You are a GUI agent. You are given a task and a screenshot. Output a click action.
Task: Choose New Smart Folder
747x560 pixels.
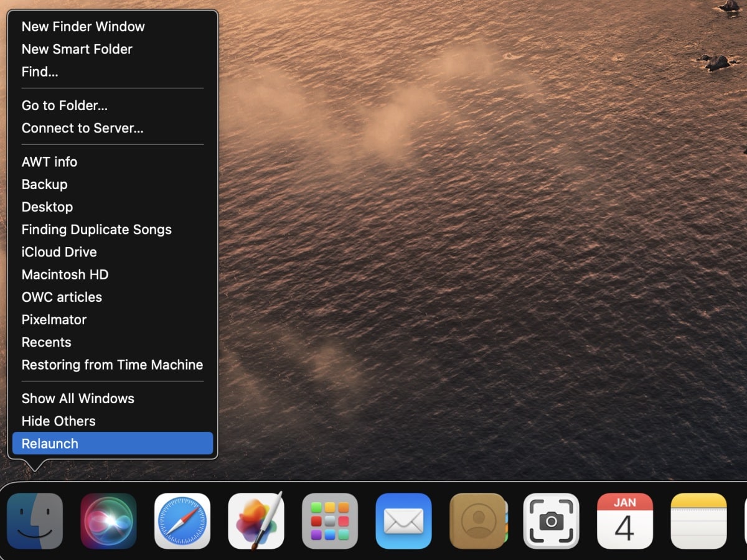pyautogui.click(x=77, y=49)
